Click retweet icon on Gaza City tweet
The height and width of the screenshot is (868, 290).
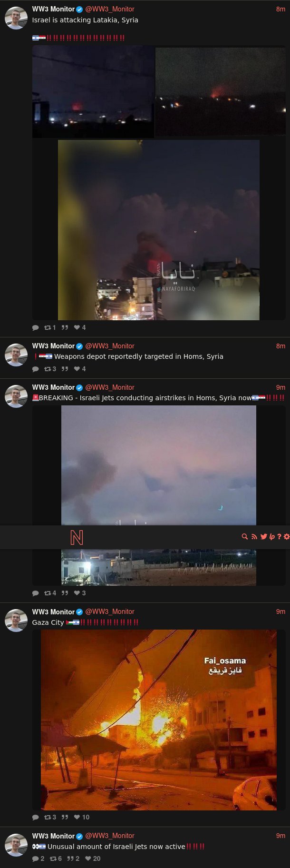(x=48, y=817)
